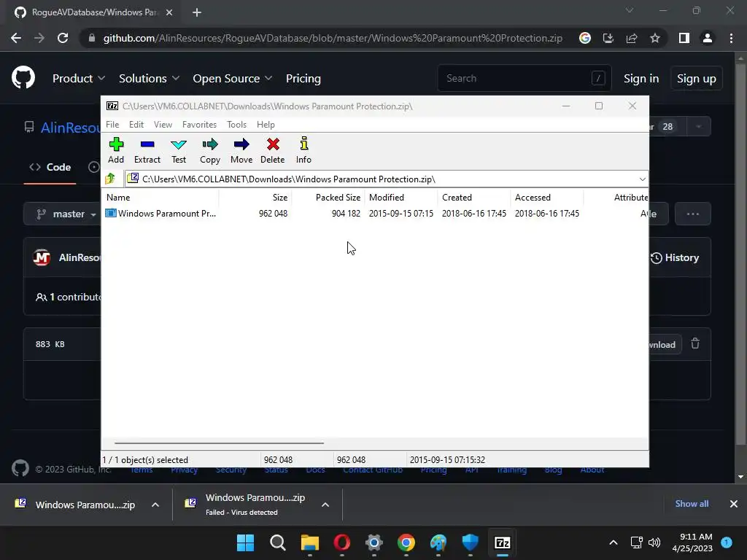Expand options for first downloaded zip
This screenshot has width=747, height=560.
(x=155, y=505)
